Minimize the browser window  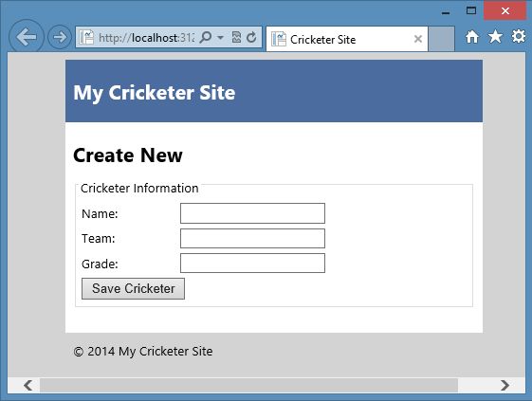(446, 13)
